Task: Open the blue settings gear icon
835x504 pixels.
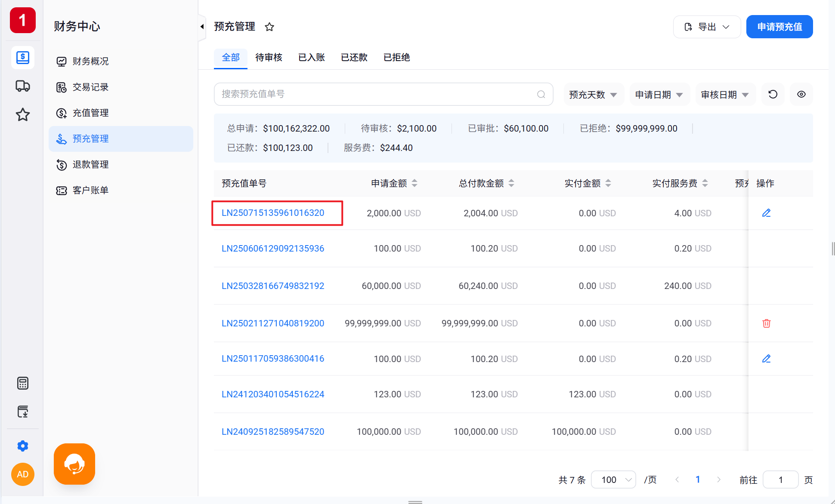Action: [23, 446]
